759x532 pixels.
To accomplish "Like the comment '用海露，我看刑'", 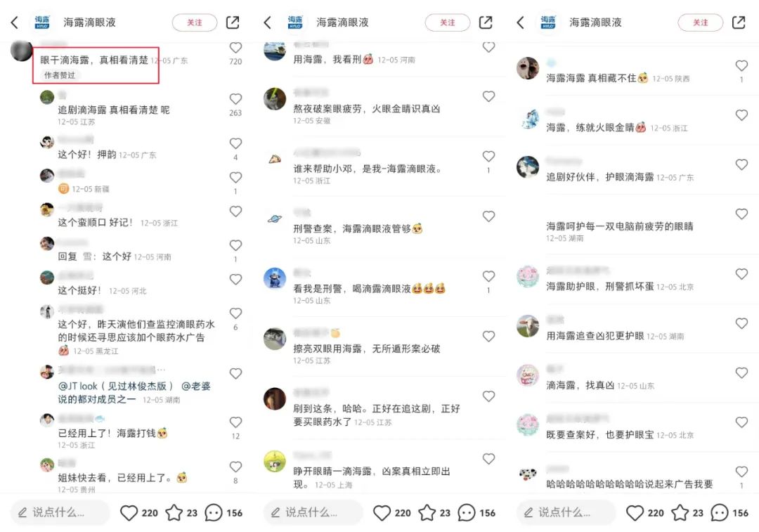I will pyautogui.click(x=489, y=47).
